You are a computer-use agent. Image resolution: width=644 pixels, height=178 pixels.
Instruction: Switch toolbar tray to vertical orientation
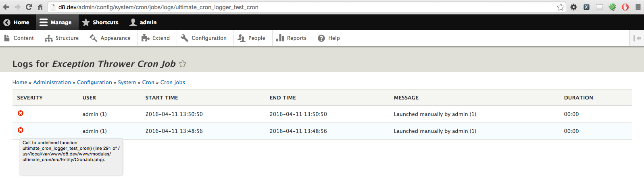(x=637, y=38)
